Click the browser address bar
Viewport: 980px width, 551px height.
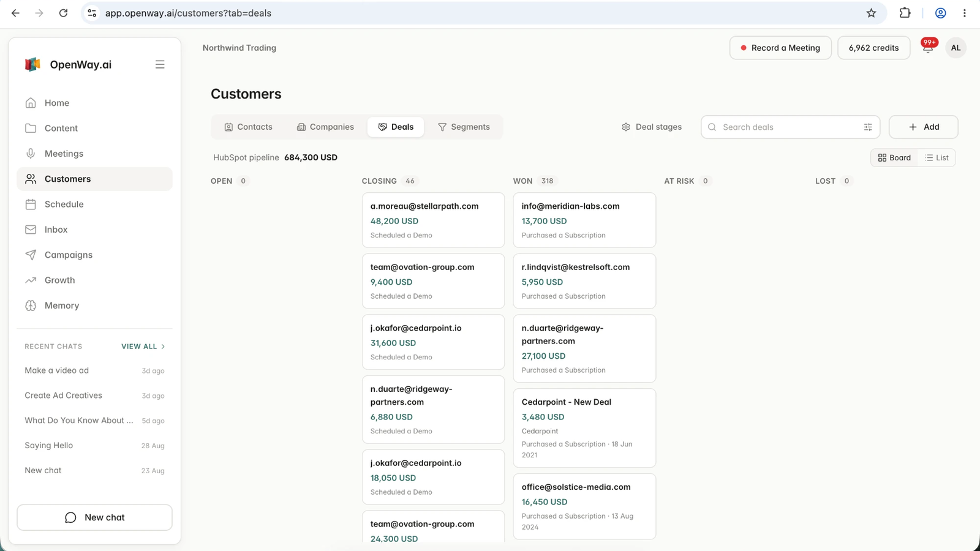[484, 13]
